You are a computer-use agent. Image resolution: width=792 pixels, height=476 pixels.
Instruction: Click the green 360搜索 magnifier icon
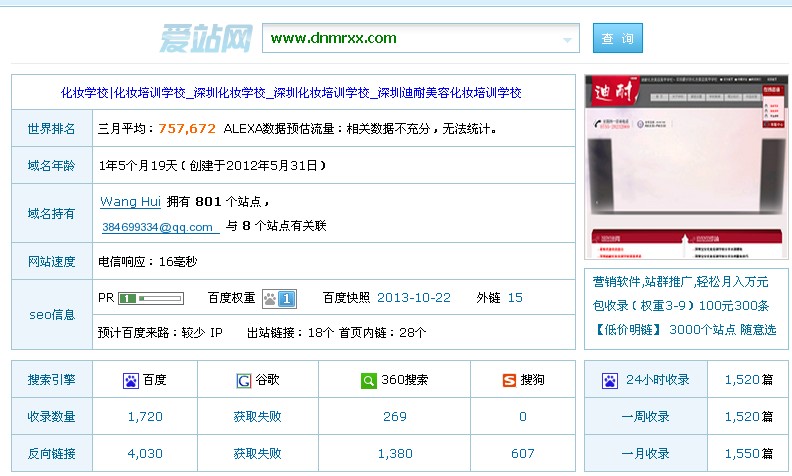(x=369, y=380)
